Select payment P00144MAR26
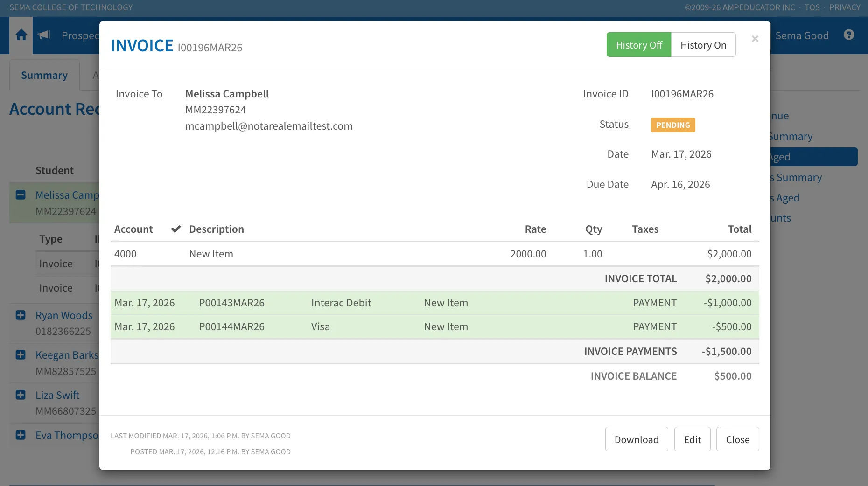Viewport: 868px width, 486px height. click(x=231, y=326)
